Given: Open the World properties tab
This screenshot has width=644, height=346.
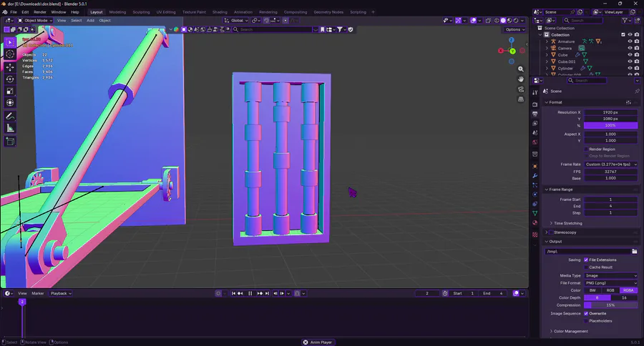Looking at the screenshot, I should point(535,142).
